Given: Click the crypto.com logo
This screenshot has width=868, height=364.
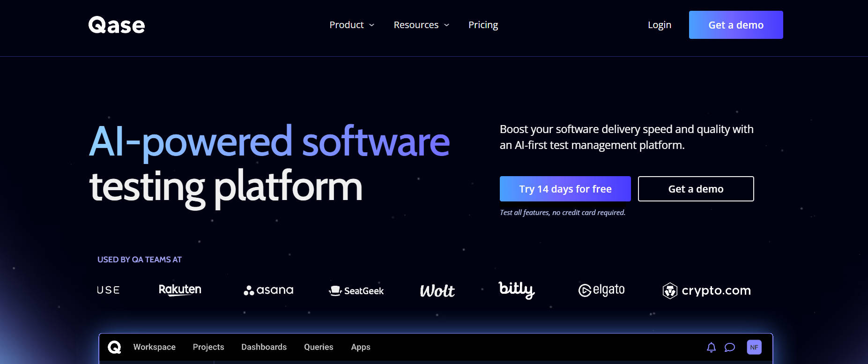Looking at the screenshot, I should pos(707,291).
